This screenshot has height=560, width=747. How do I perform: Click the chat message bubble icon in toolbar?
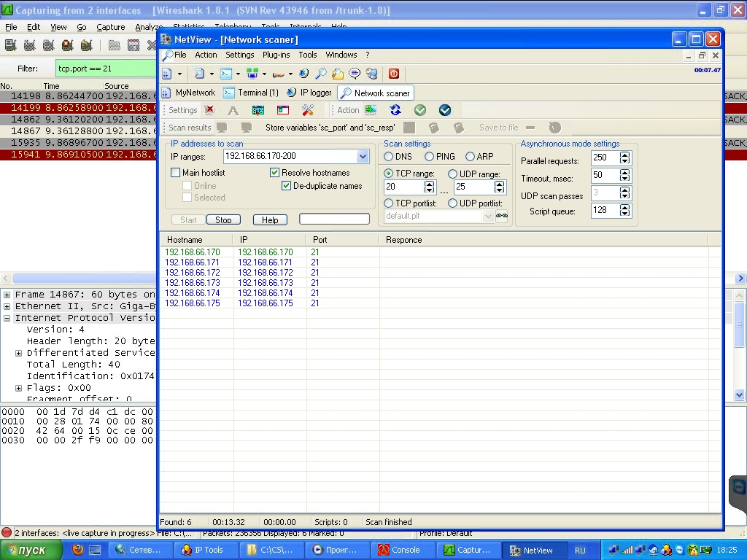(x=355, y=74)
